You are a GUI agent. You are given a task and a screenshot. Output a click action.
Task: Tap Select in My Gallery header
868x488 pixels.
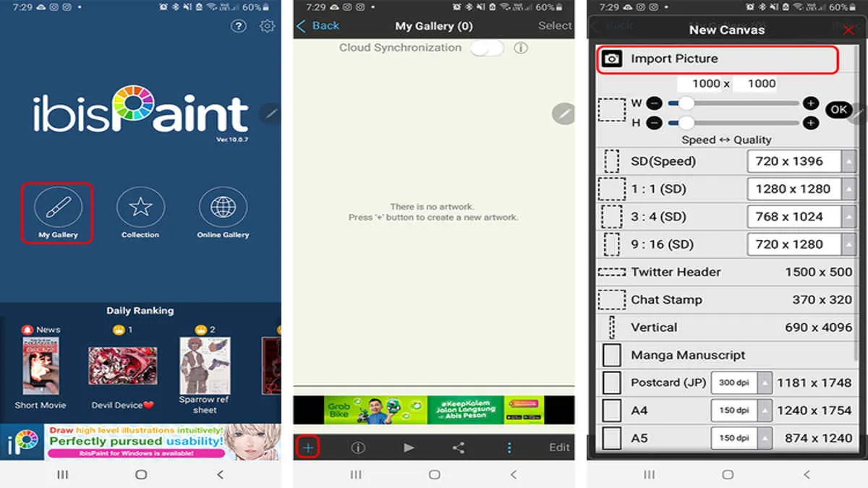(555, 25)
